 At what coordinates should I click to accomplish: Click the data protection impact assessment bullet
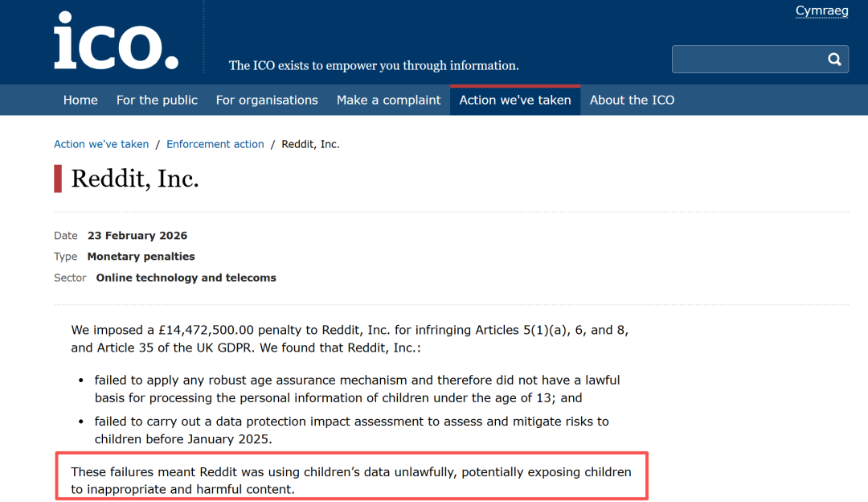click(351, 430)
